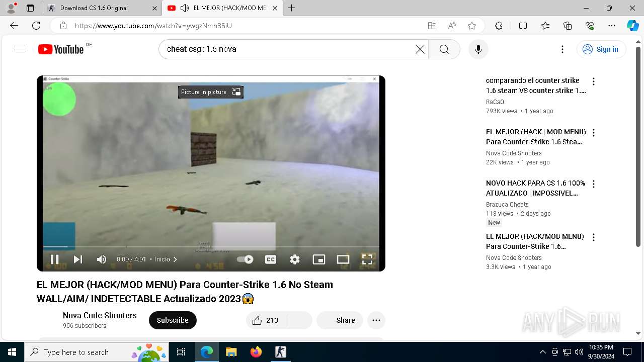Refresh the current page
Viewport: 644px width, 362px height.
click(36, 26)
